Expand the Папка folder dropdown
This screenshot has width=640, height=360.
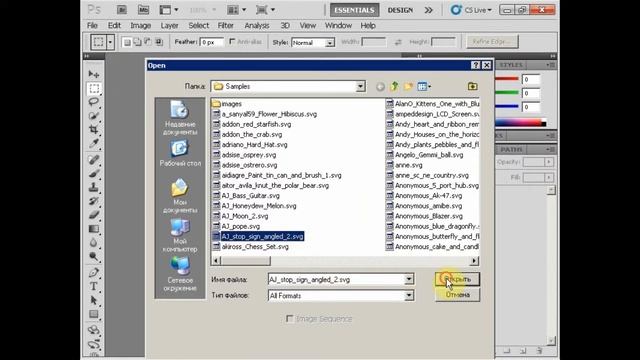(x=360, y=86)
